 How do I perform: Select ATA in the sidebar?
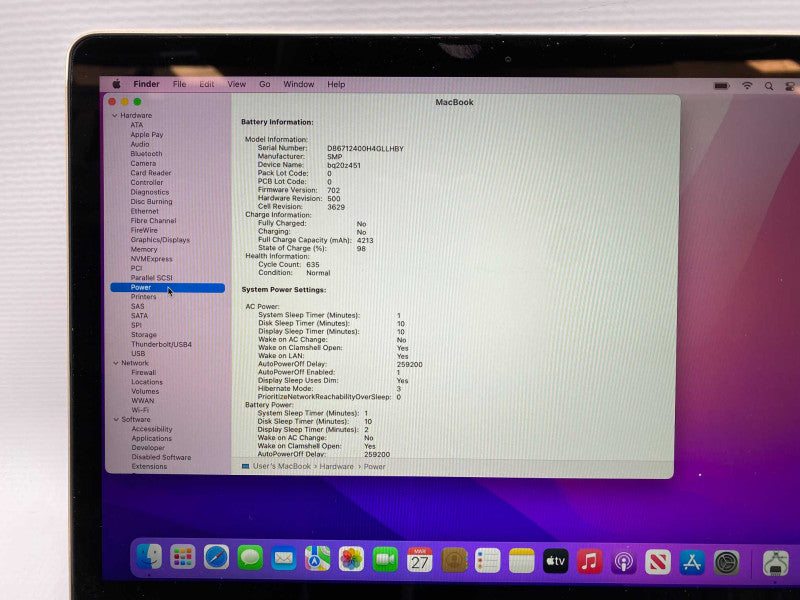[137, 125]
